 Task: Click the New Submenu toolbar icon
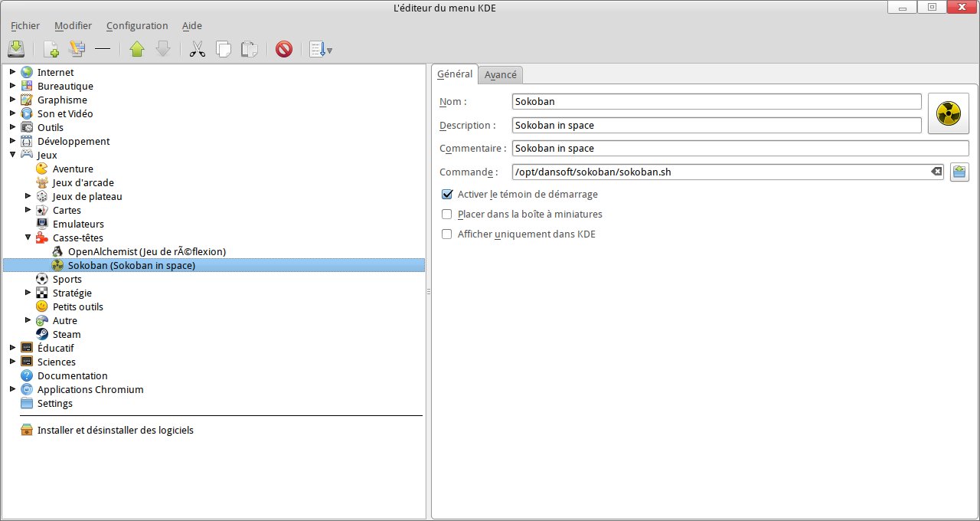coord(77,49)
